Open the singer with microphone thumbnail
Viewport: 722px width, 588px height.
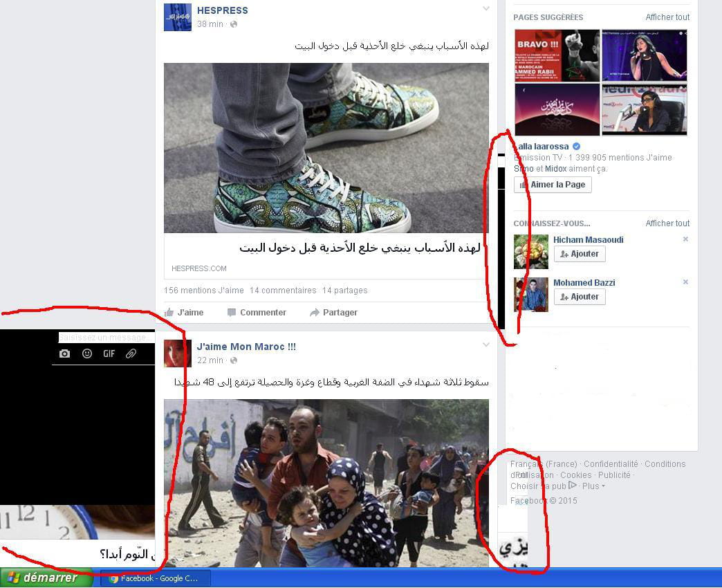tap(645, 56)
